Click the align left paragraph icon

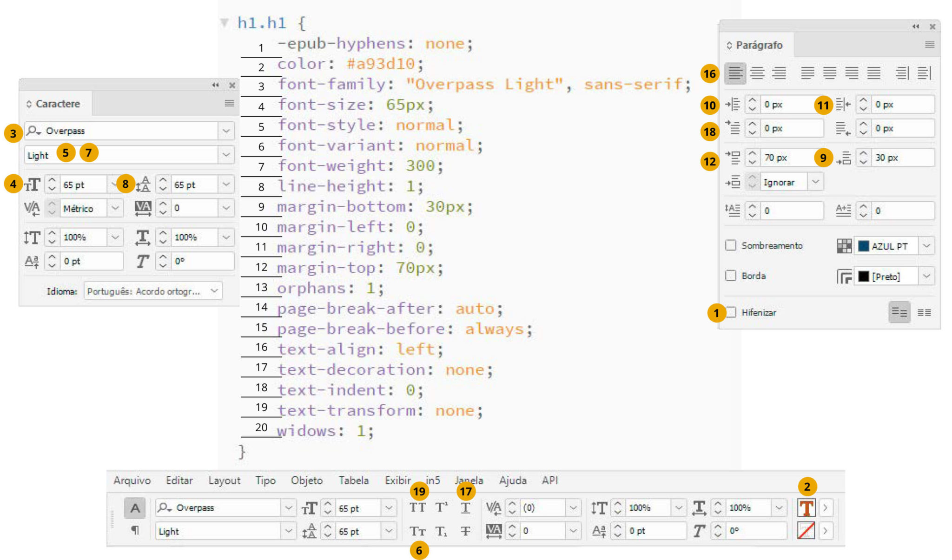pos(735,73)
